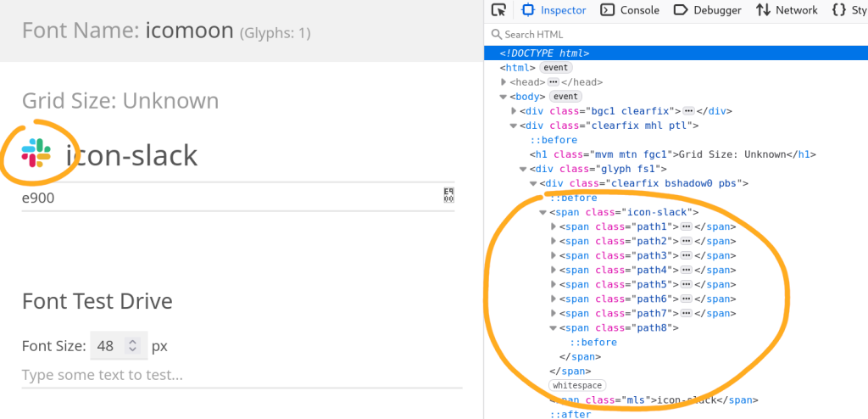Expand the bgc1 clearfix div
This screenshot has height=419, width=868.
click(x=514, y=111)
